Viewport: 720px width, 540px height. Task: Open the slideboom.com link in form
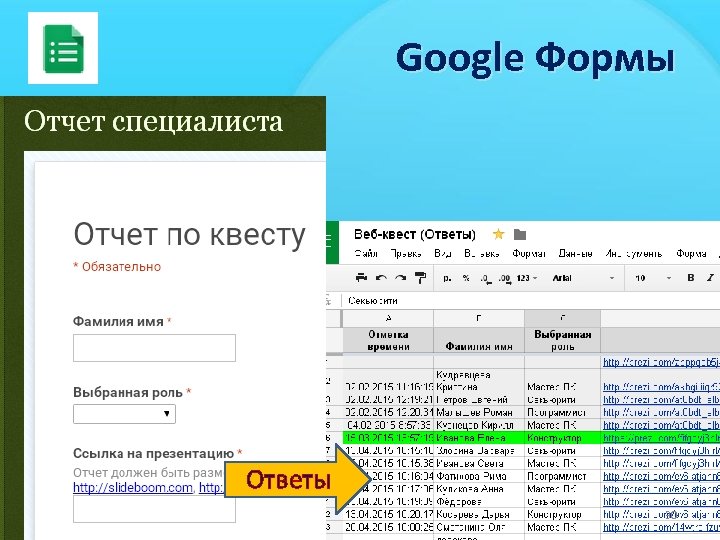(133, 487)
